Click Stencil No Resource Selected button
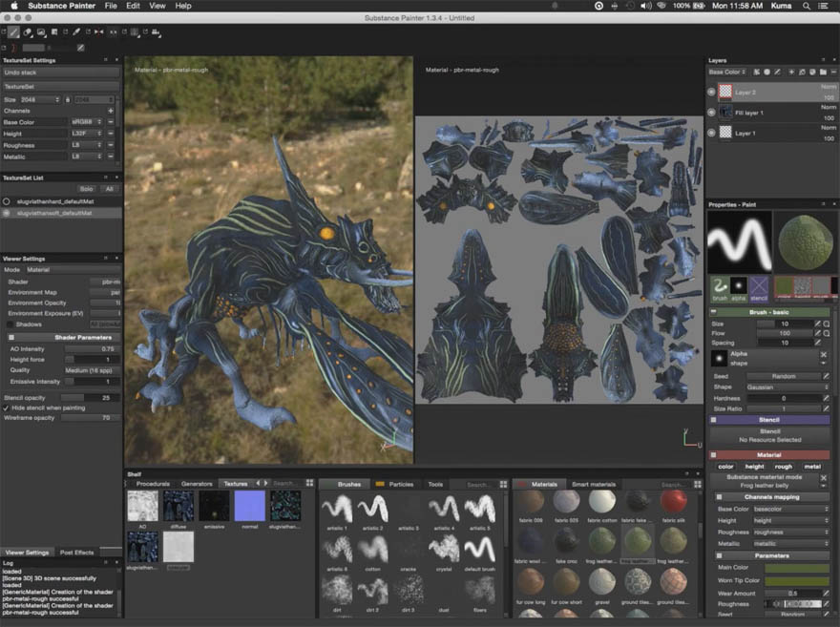 769,435
